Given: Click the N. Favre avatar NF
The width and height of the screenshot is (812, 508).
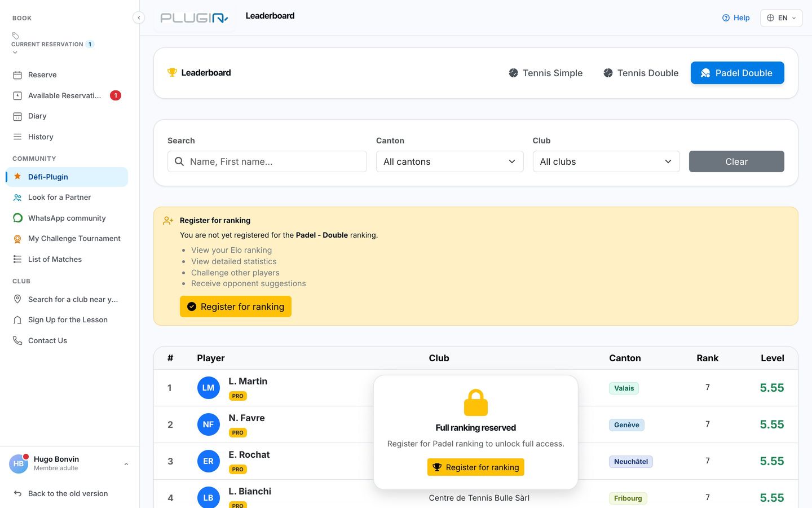Looking at the screenshot, I should point(208,424).
